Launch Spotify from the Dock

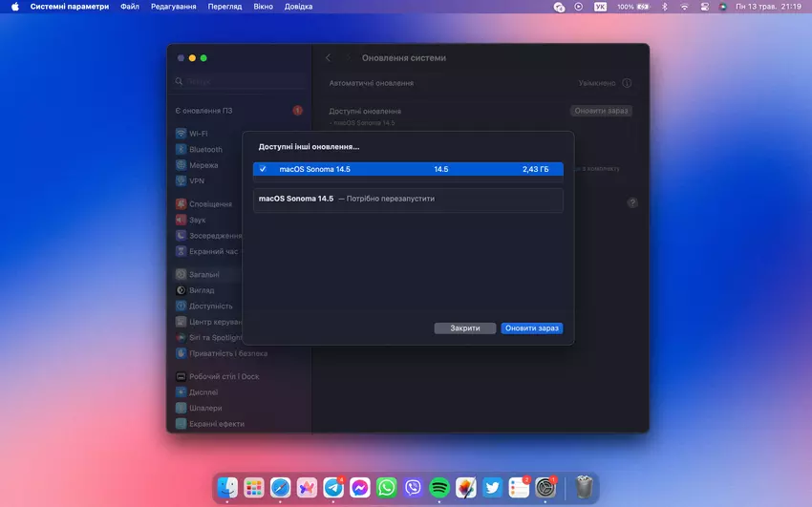tap(439, 488)
